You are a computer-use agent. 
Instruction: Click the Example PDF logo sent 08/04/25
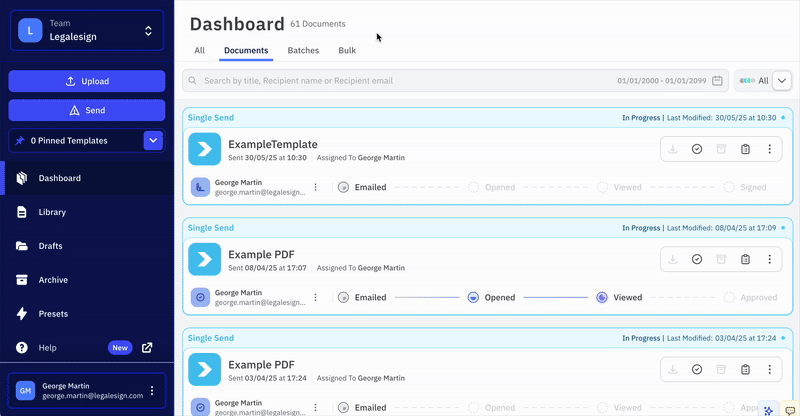(x=205, y=259)
